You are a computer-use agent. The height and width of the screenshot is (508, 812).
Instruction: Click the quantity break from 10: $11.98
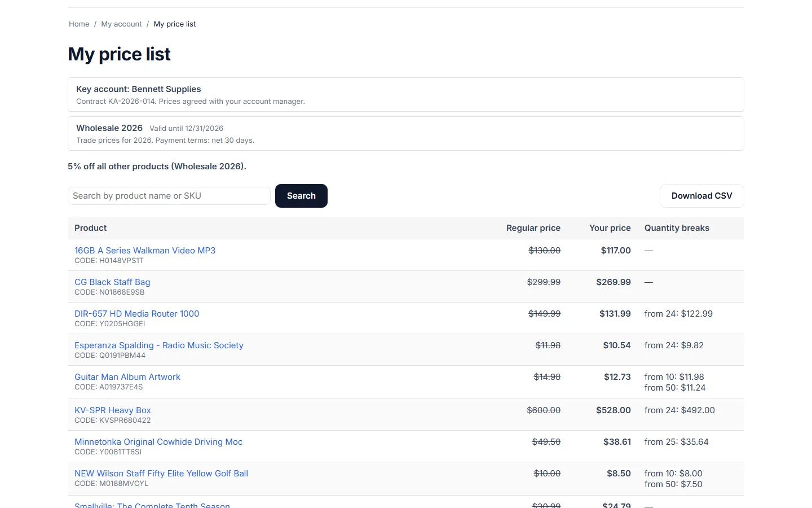click(674, 377)
